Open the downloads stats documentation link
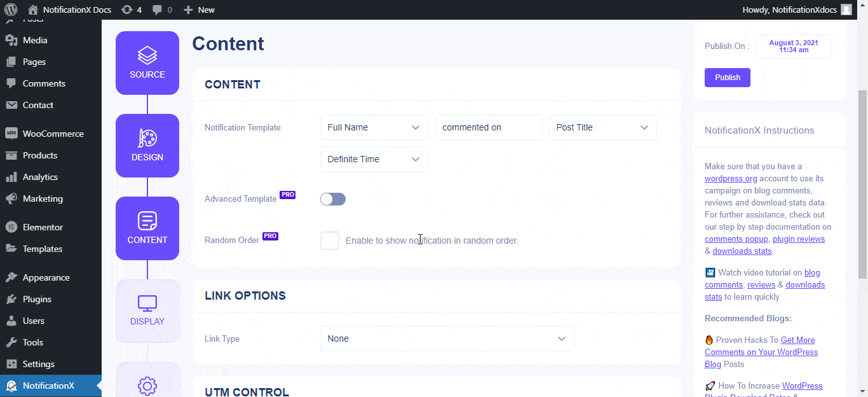 pyautogui.click(x=742, y=251)
